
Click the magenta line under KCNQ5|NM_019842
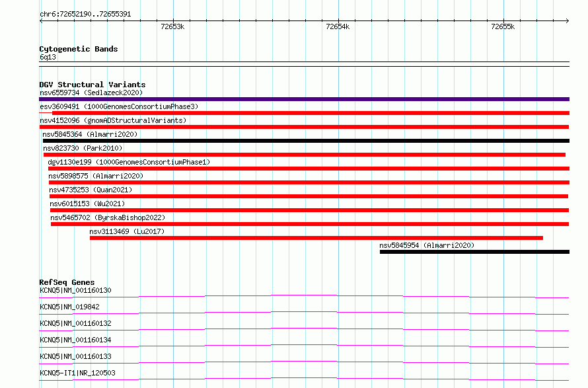pyautogui.click(x=304, y=313)
